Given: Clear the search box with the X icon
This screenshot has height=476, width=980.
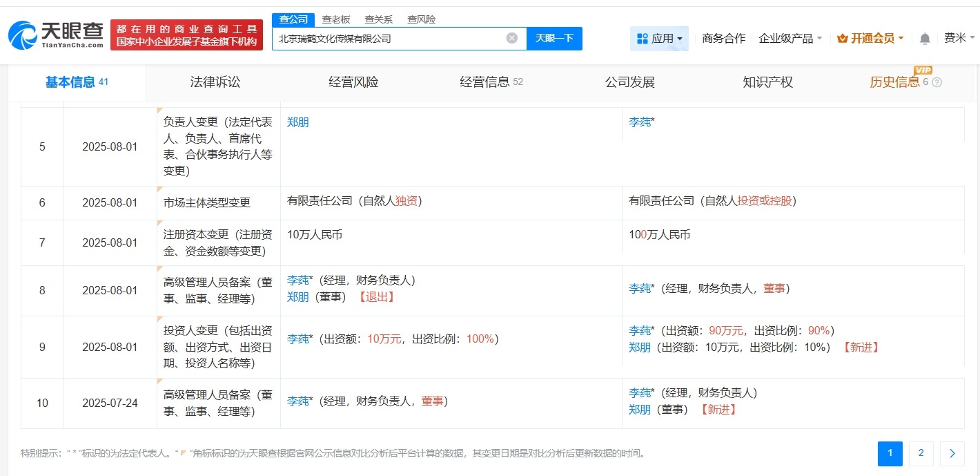Looking at the screenshot, I should click(x=511, y=38).
